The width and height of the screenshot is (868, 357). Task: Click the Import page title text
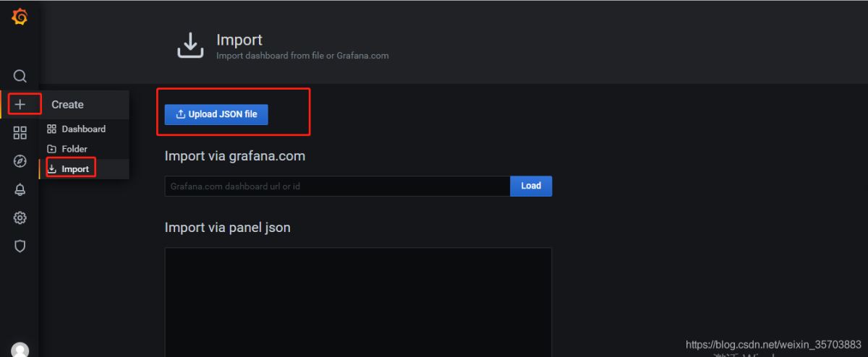(239, 40)
